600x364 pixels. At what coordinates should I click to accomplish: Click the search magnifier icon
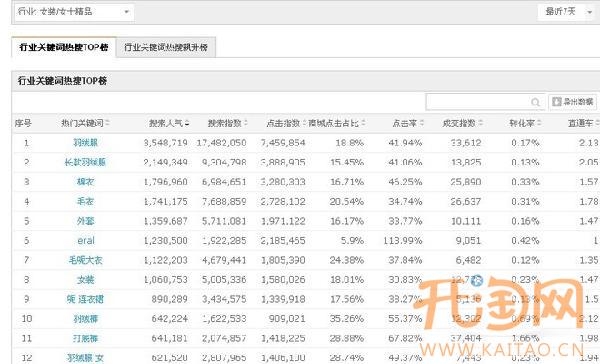point(535,102)
